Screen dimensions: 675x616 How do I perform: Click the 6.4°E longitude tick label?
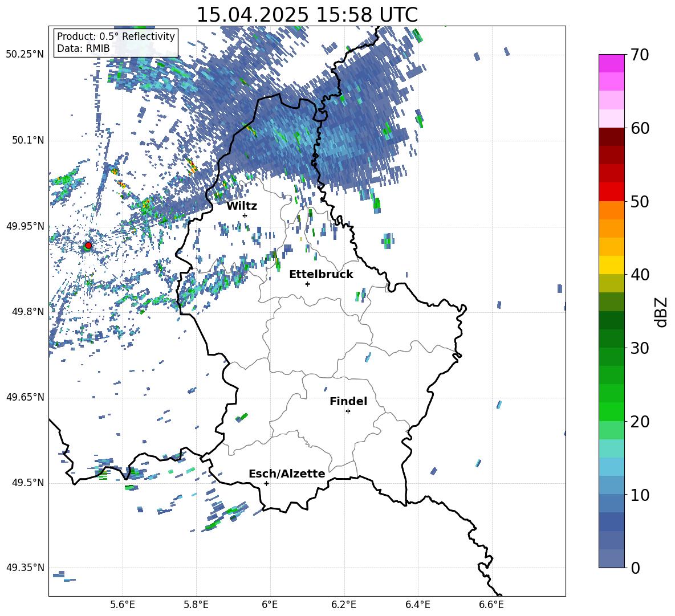(417, 605)
